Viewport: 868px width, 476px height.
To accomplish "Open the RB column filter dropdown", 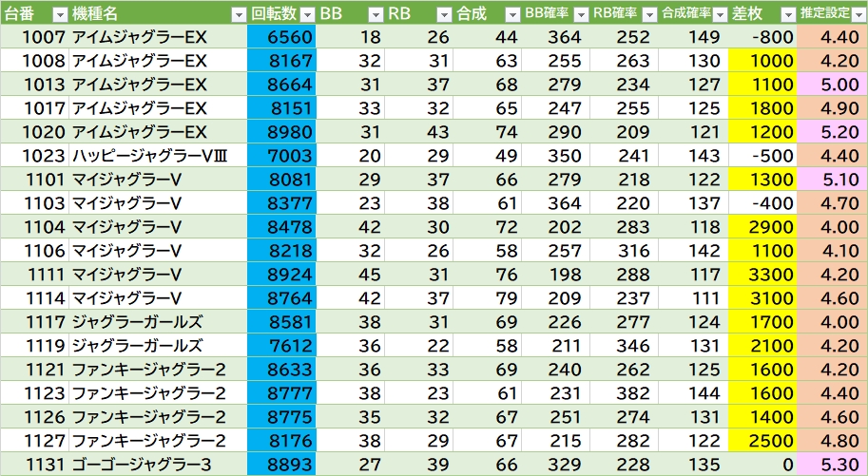I will pos(445,15).
